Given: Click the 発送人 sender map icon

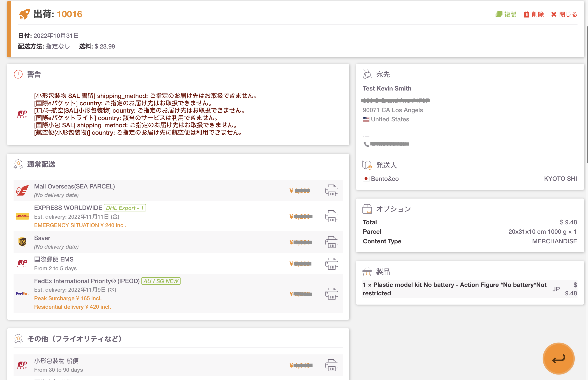Looking at the screenshot, I should (x=367, y=165).
